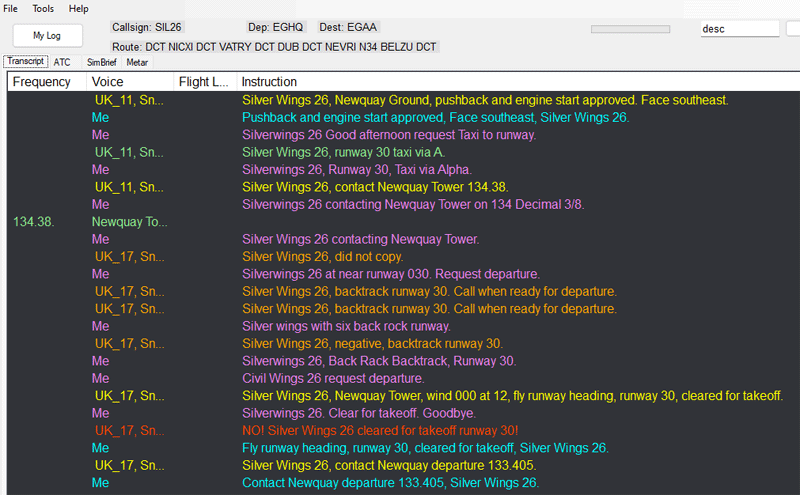
Task: Open the Help menu
Action: [78, 8]
